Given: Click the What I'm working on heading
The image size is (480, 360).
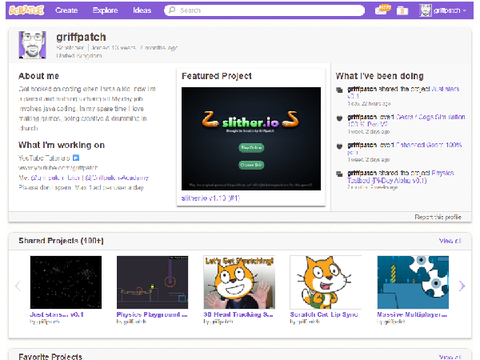Looking at the screenshot, I should coord(62,145).
